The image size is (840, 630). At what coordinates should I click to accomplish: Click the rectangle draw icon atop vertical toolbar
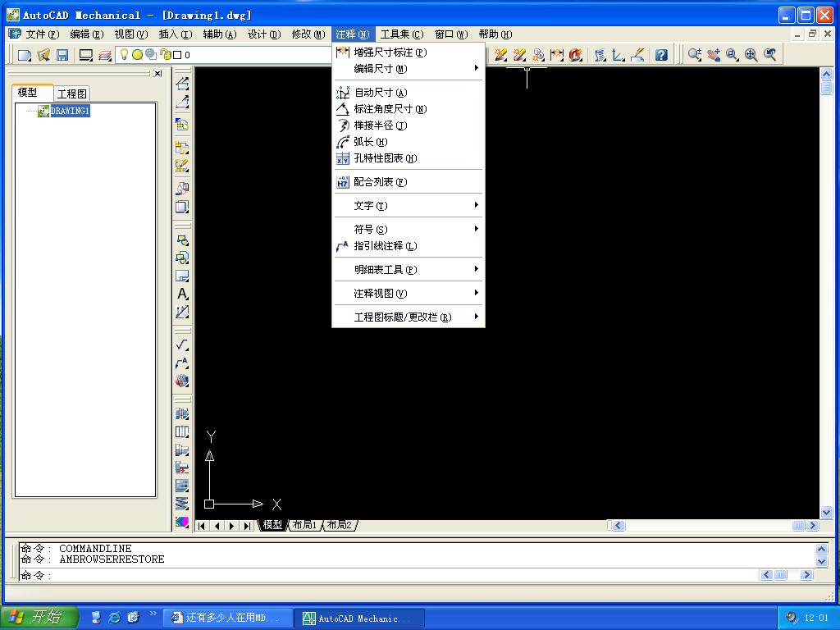(x=182, y=83)
